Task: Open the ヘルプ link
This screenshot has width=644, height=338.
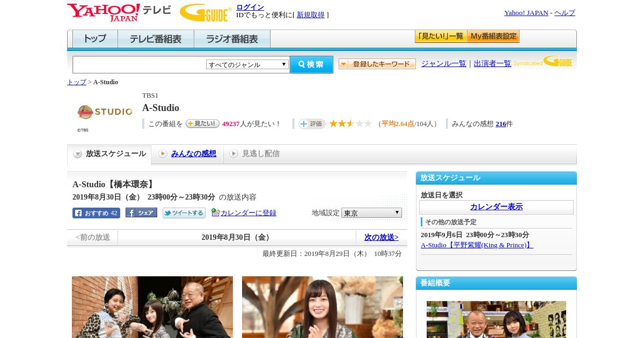Action: (565, 13)
